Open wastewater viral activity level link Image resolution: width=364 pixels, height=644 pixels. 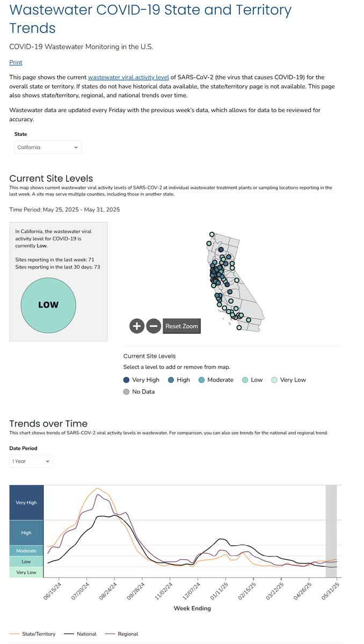point(128,77)
